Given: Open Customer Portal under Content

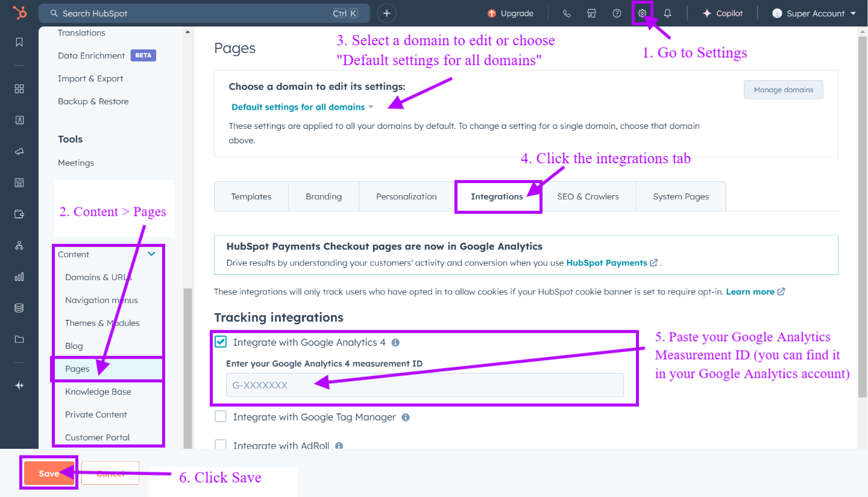Looking at the screenshot, I should [98, 437].
